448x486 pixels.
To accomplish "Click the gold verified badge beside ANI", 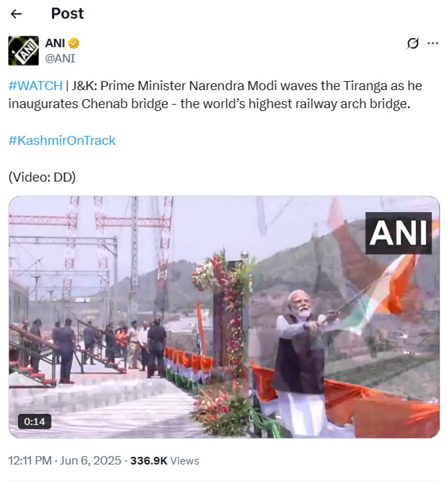I will point(74,43).
